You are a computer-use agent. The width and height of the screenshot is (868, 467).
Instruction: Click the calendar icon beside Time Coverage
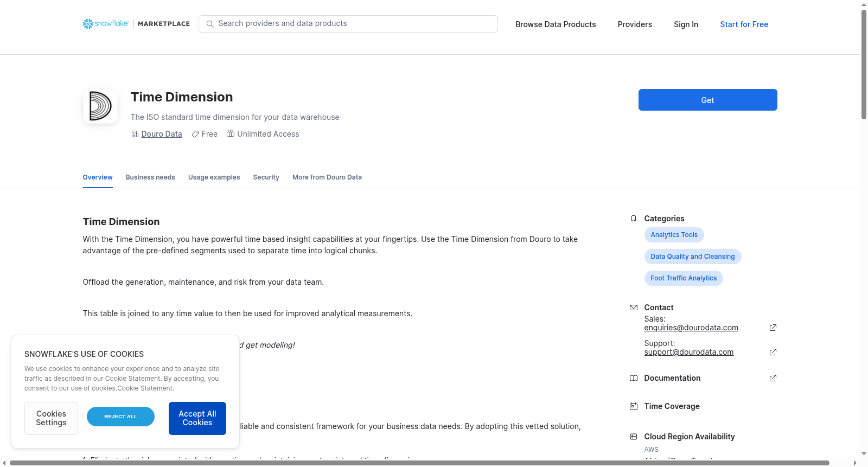click(x=634, y=406)
